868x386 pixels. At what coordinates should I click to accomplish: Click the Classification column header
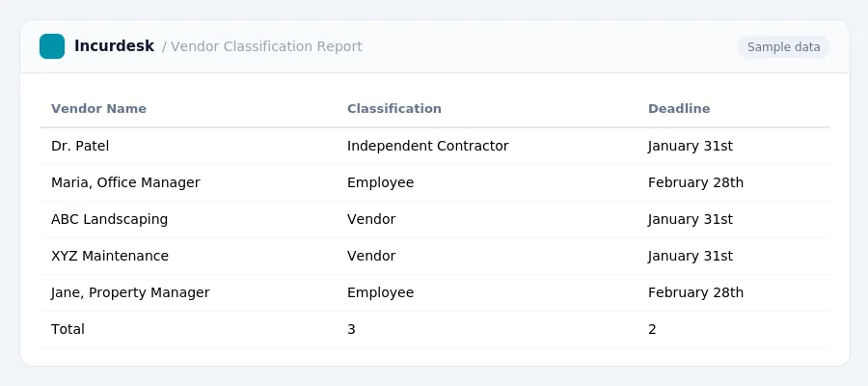pos(394,108)
